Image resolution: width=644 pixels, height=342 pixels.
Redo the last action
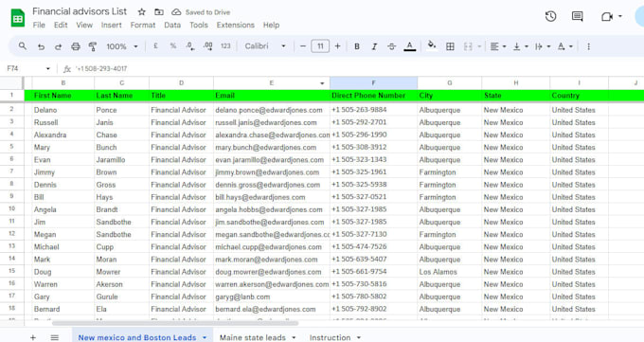[59, 46]
